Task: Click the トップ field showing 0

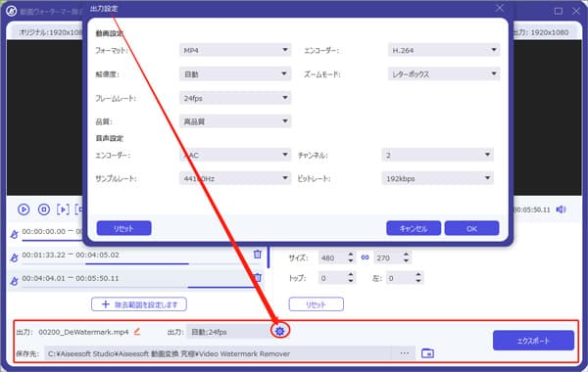Action: pyautogui.click(x=332, y=278)
